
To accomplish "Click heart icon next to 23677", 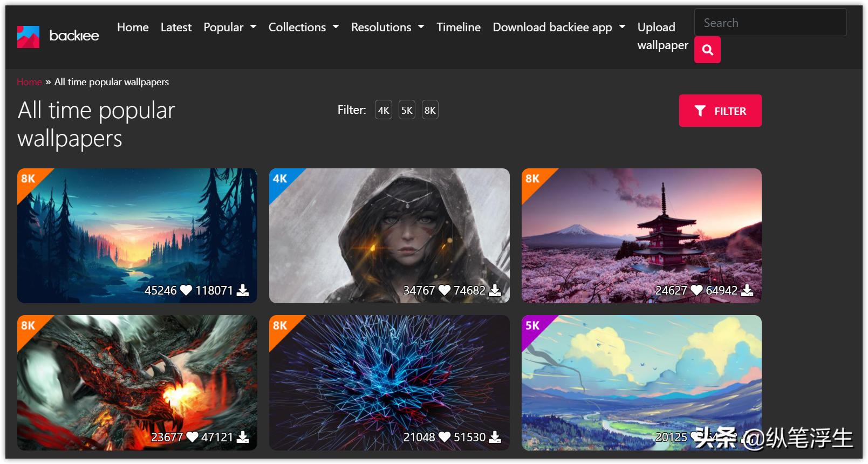I will pyautogui.click(x=192, y=437).
